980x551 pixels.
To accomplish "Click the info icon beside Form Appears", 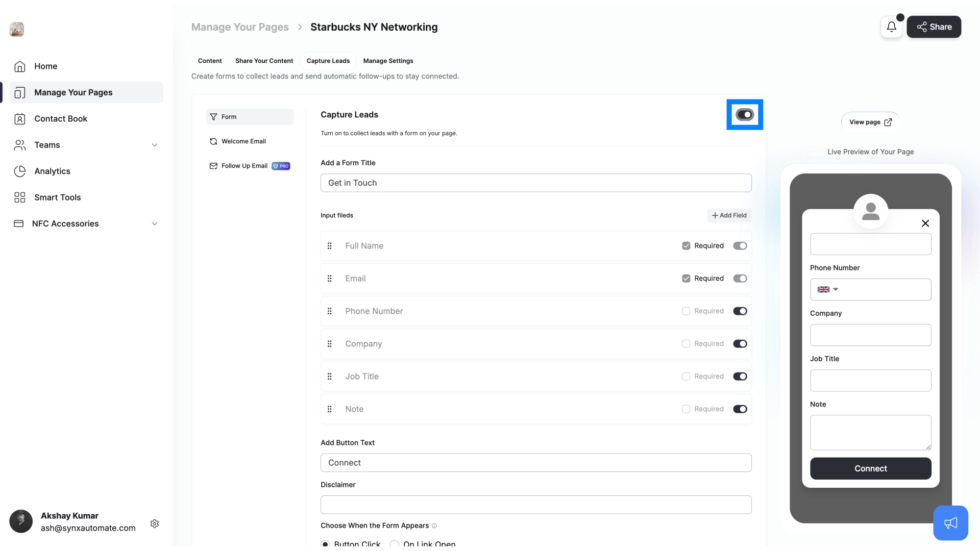I will [434, 525].
